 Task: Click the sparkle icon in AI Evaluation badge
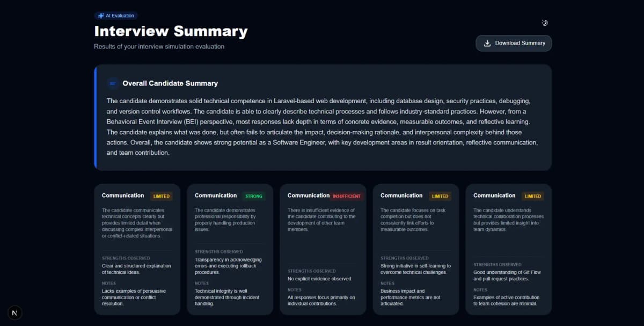tap(101, 16)
